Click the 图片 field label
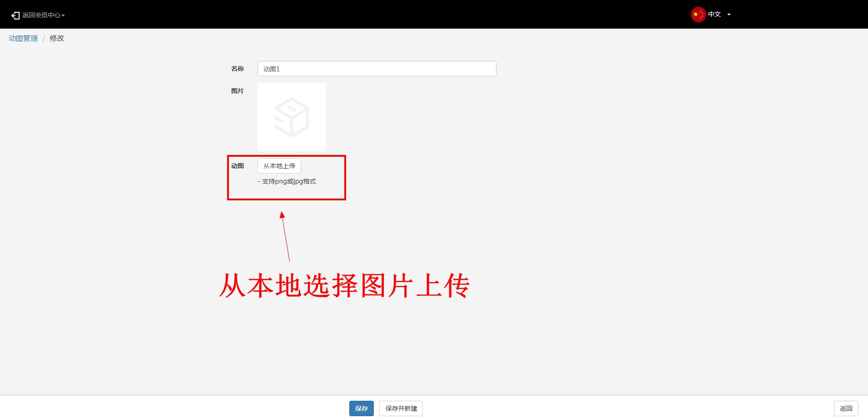Screen dimensions: 868x418 (237, 91)
